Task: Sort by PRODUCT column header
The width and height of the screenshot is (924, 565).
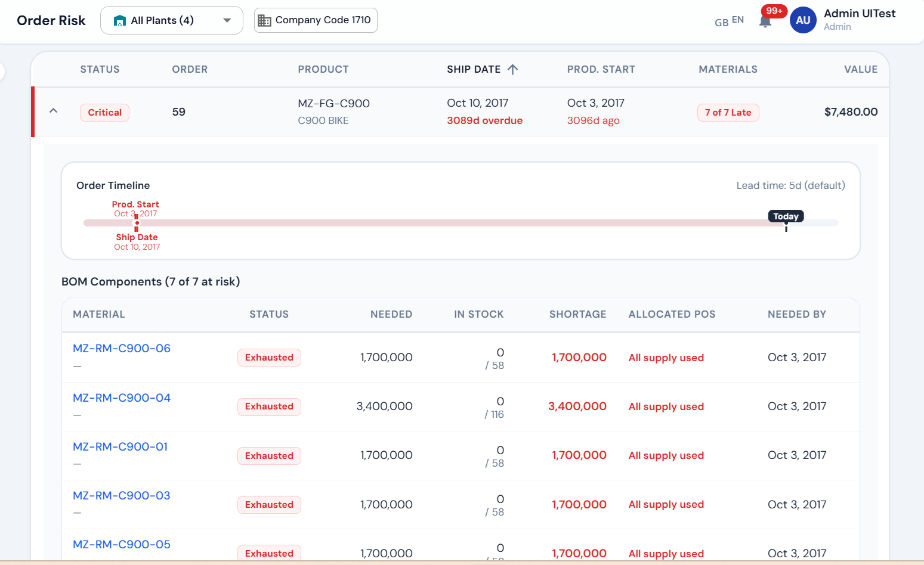Action: 323,69
